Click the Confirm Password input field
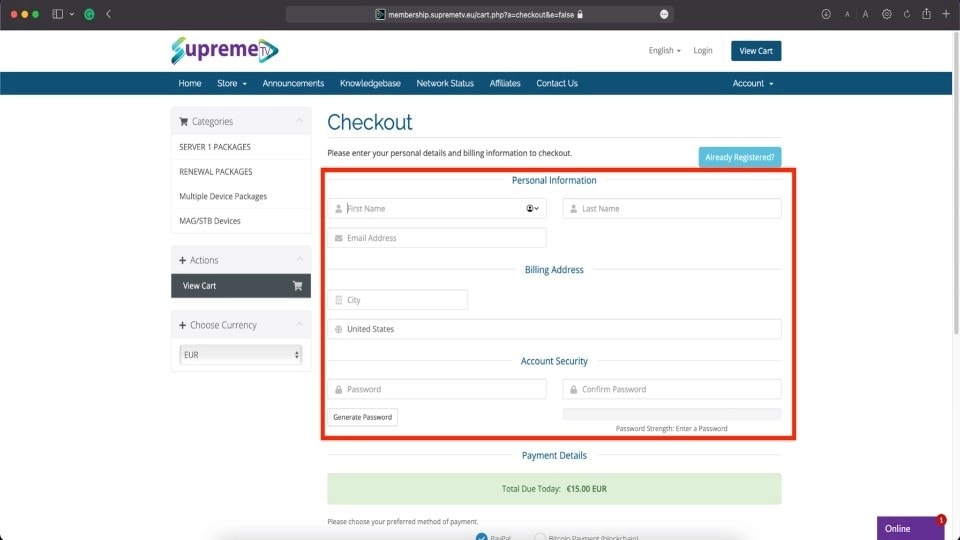This screenshot has height=540, width=960. (672, 389)
